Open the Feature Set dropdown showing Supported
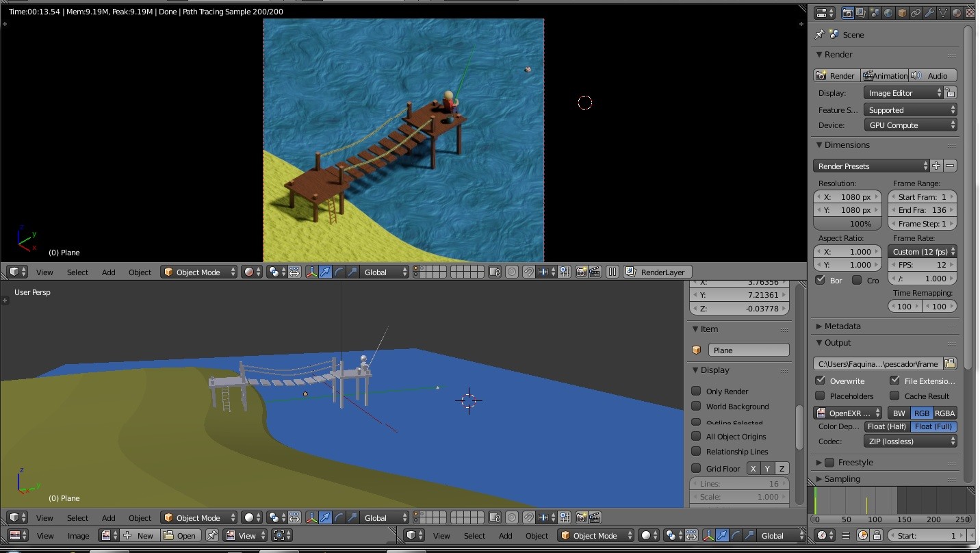This screenshot has height=553, width=980. point(910,110)
